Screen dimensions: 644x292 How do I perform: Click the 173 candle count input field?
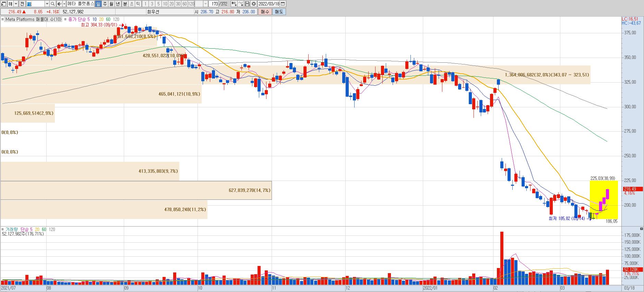coord(214,4)
